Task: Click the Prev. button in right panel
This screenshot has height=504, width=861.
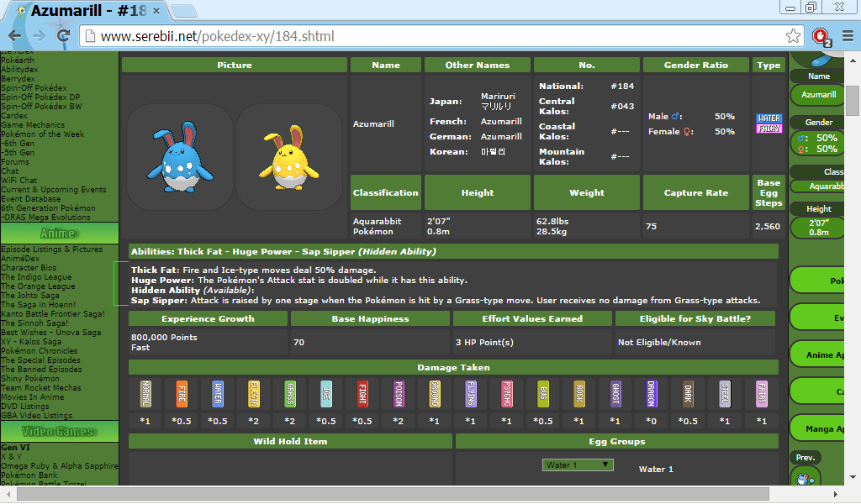Action: 806,458
